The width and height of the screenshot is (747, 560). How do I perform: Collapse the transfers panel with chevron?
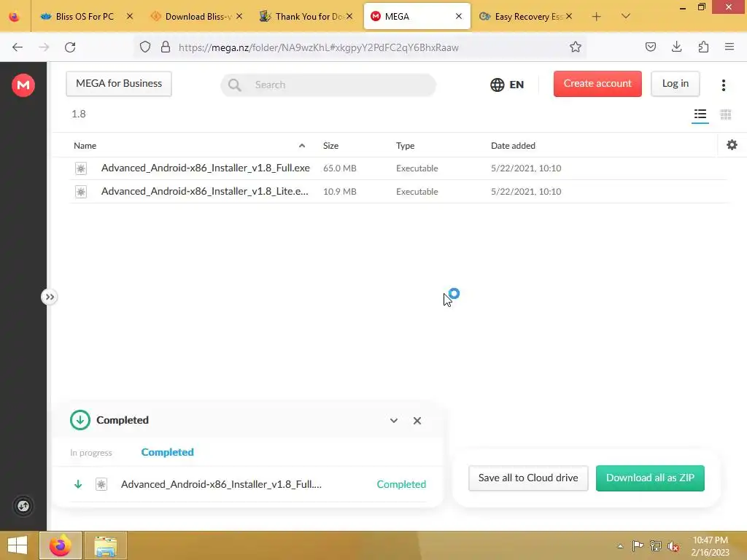coord(393,421)
